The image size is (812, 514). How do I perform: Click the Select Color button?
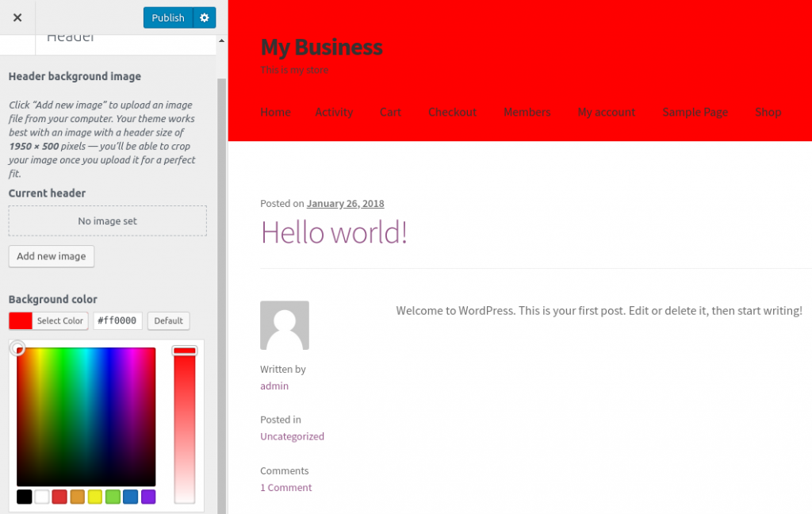click(60, 320)
